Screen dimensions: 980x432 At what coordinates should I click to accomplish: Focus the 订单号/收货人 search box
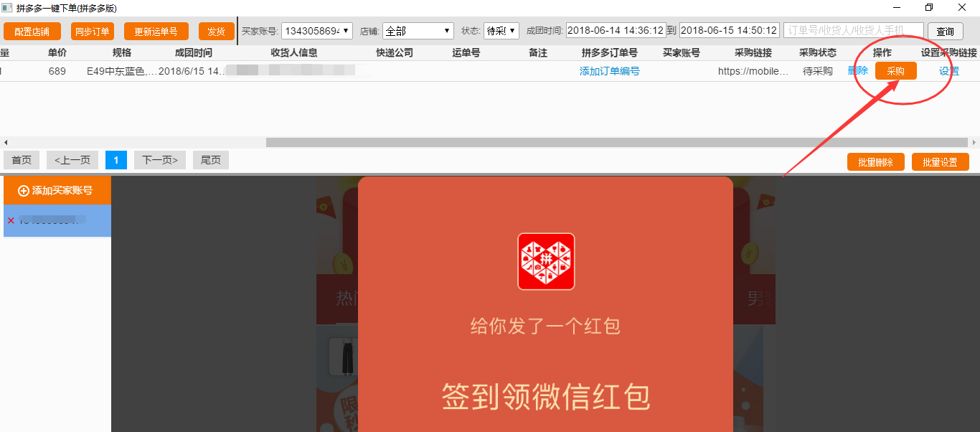click(854, 31)
